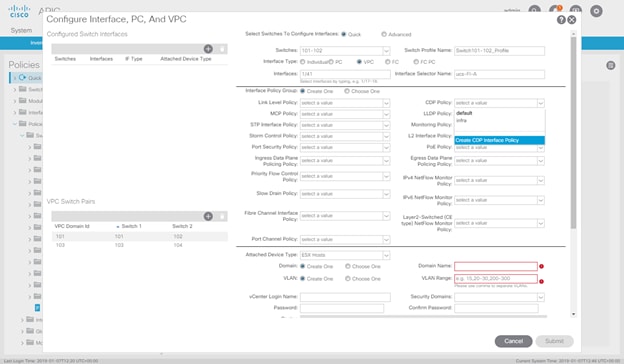Select Choose One for Interface Policy Group
The width and height of the screenshot is (624, 364).
click(x=347, y=91)
